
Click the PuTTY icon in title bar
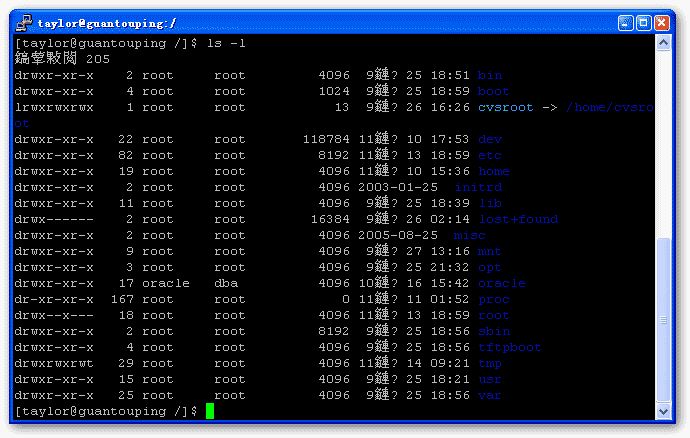pyautogui.click(x=24, y=23)
